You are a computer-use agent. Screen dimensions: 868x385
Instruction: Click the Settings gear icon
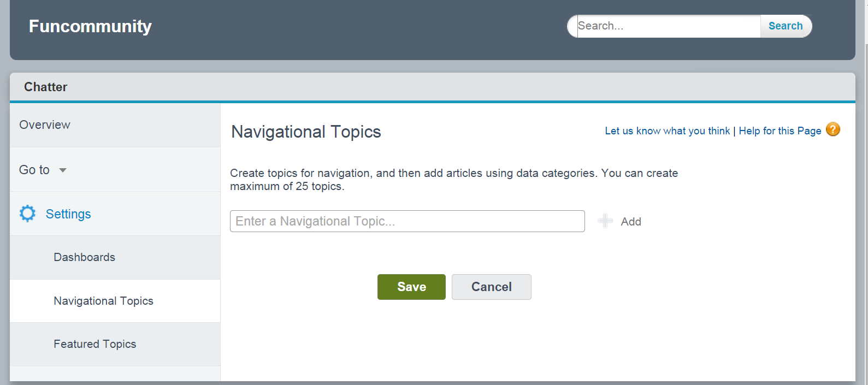[27, 214]
